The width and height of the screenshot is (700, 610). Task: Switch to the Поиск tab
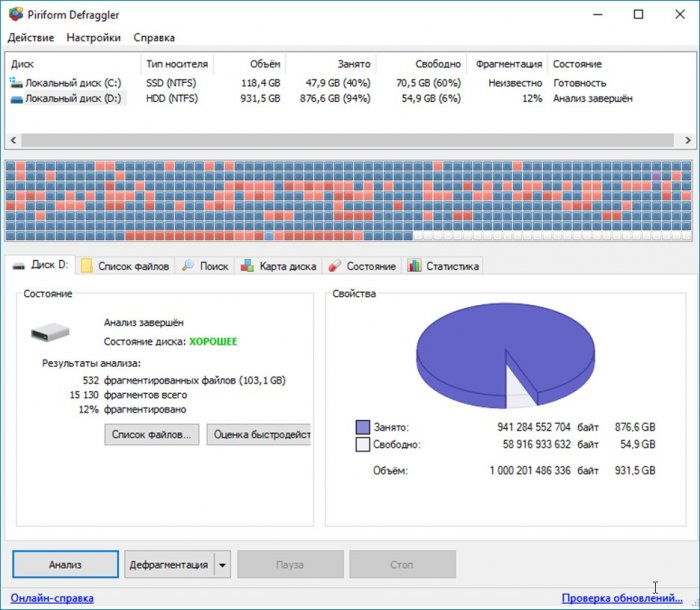click(x=204, y=266)
